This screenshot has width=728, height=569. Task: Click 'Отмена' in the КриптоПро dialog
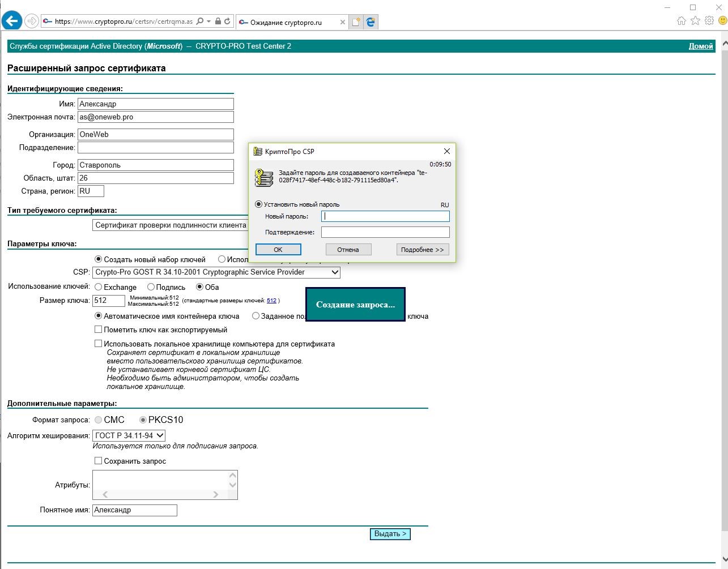tap(348, 249)
